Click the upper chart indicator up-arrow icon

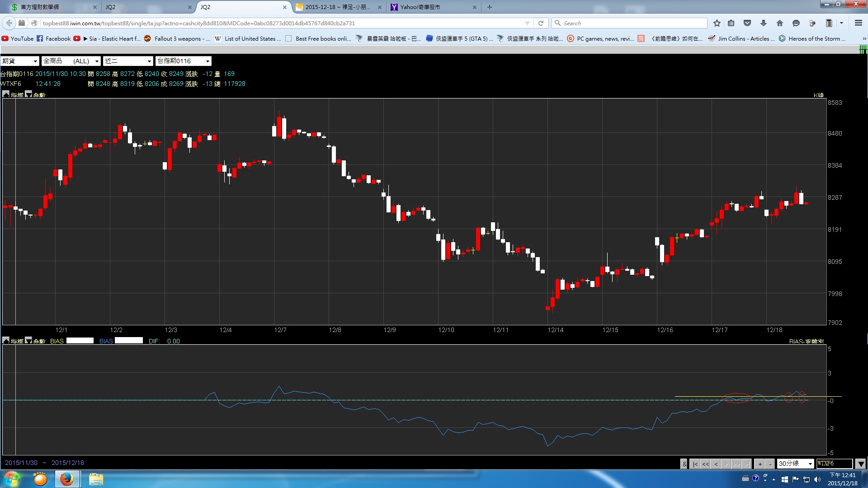6,94
